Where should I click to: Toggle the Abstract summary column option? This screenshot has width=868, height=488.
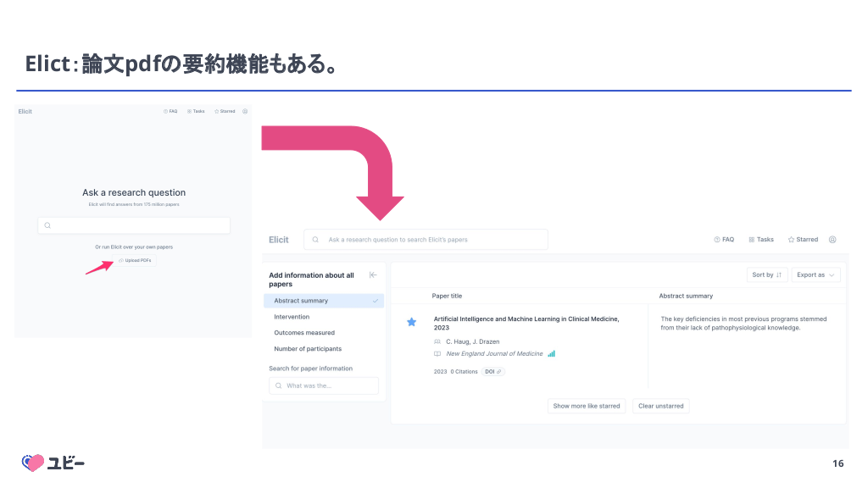[x=324, y=301]
